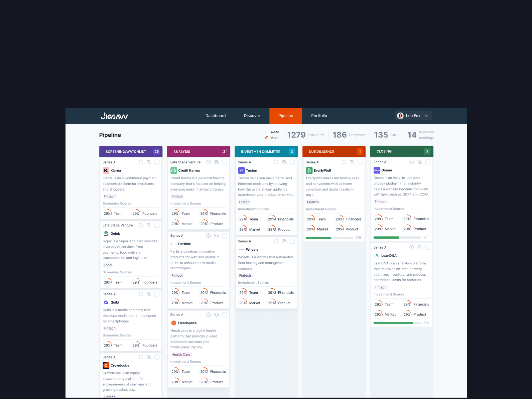
Task: Open info icon on Wheels card
Action: pos(276,241)
